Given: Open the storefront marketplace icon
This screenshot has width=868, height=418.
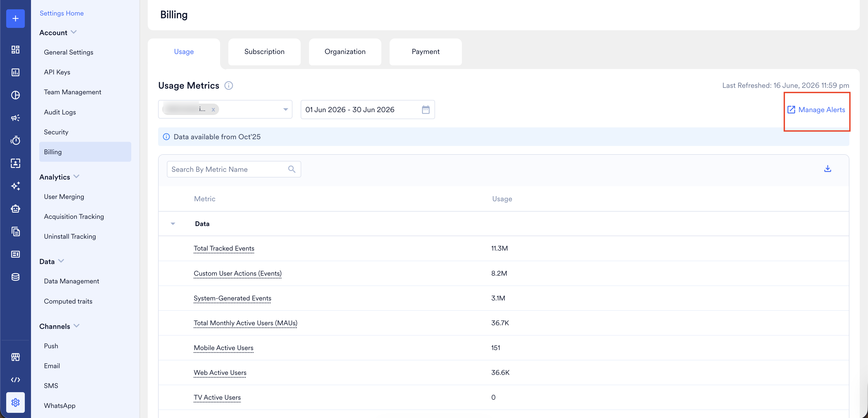Looking at the screenshot, I should (x=16, y=357).
